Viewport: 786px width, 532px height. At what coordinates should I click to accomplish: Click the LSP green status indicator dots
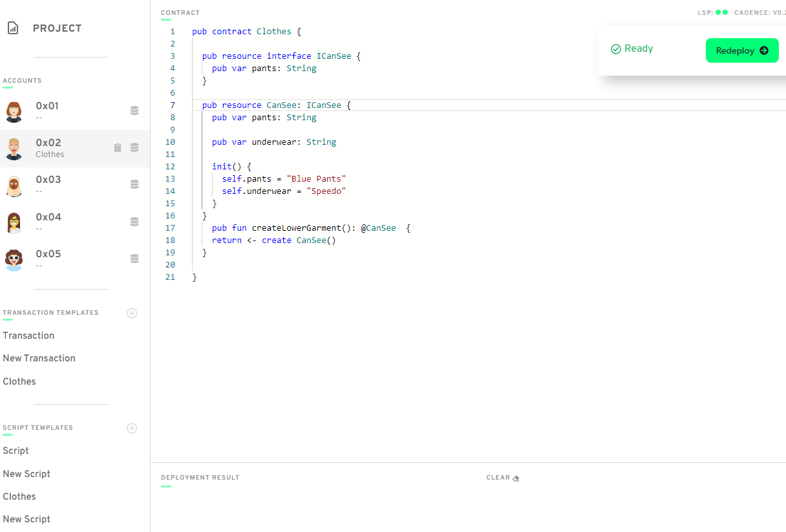point(721,12)
